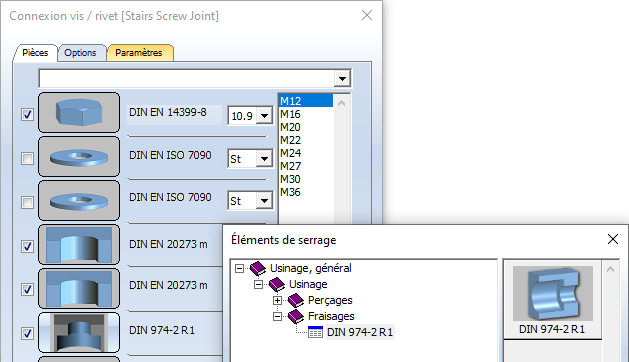Select the DIN 974-2 R1 thumbnail in Éléments de serrage
Image resolution: width=629 pixels, height=362 pixels.
coord(552,299)
